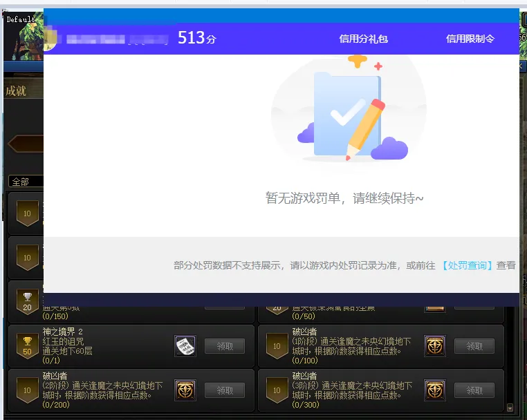Click the (0/50) progress text
Image resolution: width=527 pixels, height=420 pixels.
[304, 316]
